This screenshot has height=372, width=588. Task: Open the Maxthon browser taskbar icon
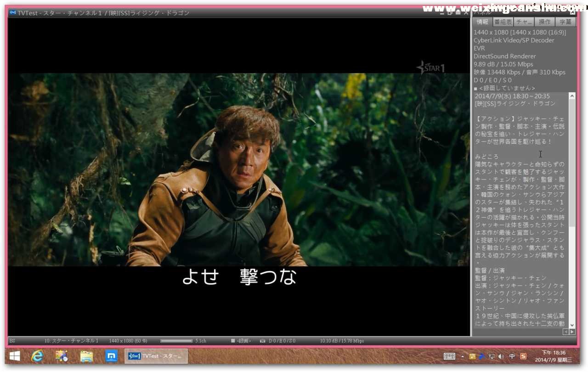point(111,356)
